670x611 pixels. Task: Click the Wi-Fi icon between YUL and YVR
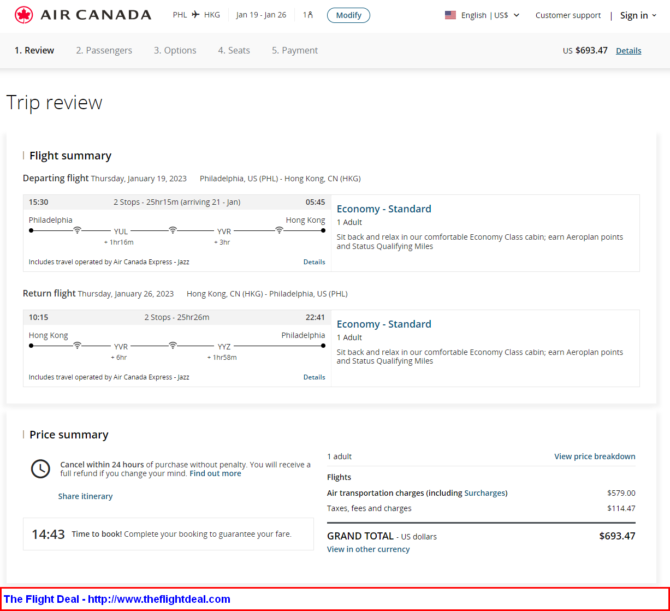click(173, 230)
